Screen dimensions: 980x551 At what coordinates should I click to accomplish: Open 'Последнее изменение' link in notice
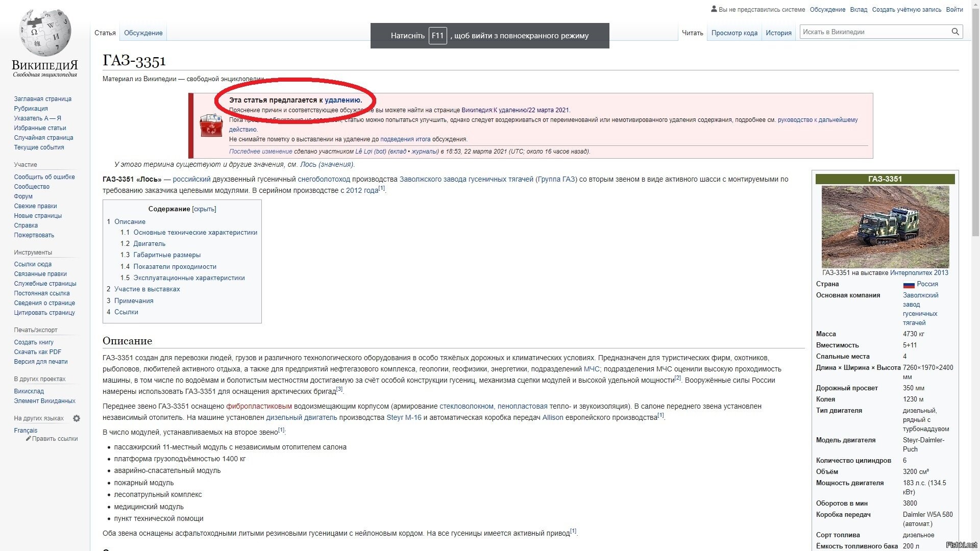click(261, 152)
